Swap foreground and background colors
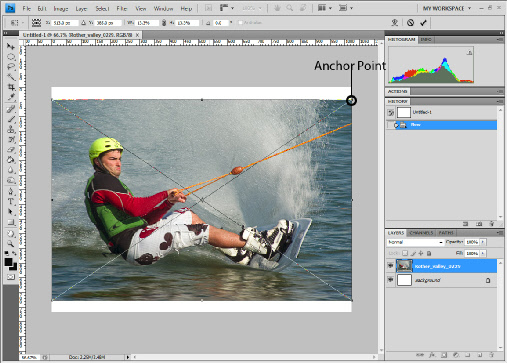The width and height of the screenshot is (507, 363). click(x=14, y=253)
